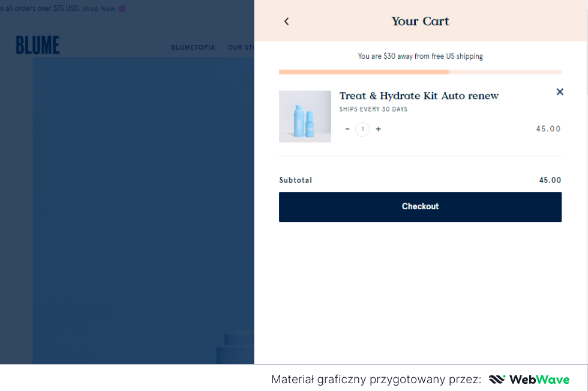Screen dimensions: 588x391
Task: Click the back chevron in cart header
Action: tap(286, 22)
